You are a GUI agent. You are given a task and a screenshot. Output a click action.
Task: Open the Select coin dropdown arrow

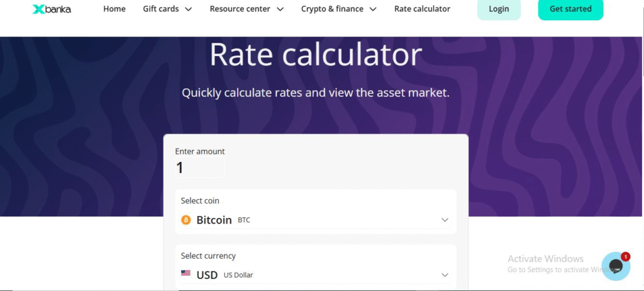445,220
